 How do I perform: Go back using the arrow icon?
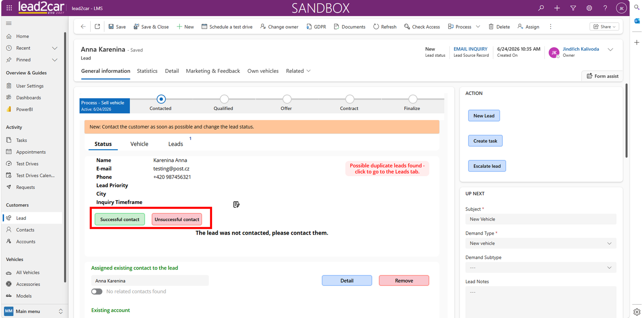tap(83, 27)
